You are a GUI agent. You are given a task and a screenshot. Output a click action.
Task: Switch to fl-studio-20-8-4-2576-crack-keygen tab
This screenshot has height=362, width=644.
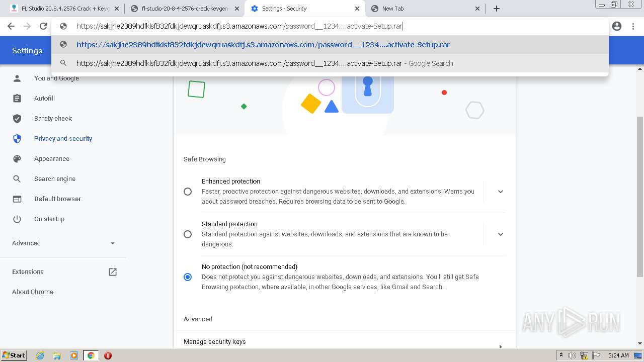[x=184, y=9]
